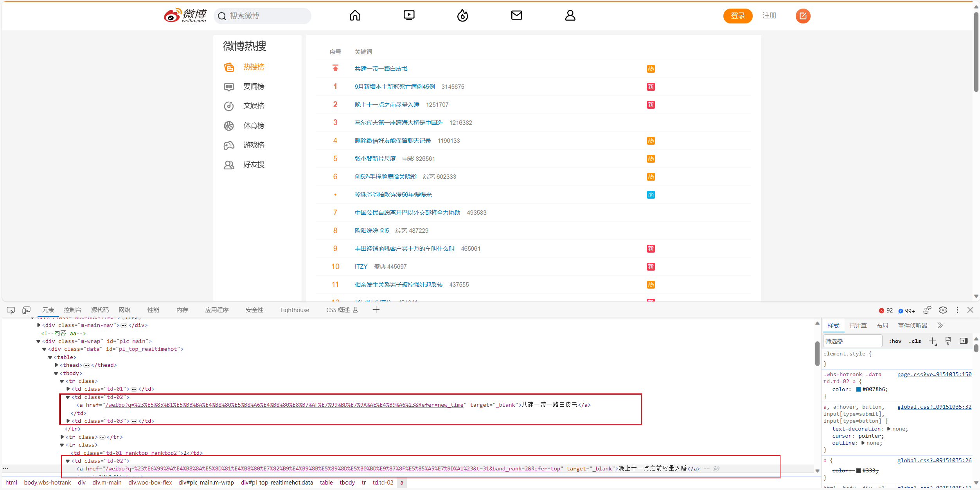The image size is (980, 490).
Task: Expand the first td-01 node
Action: (68, 389)
